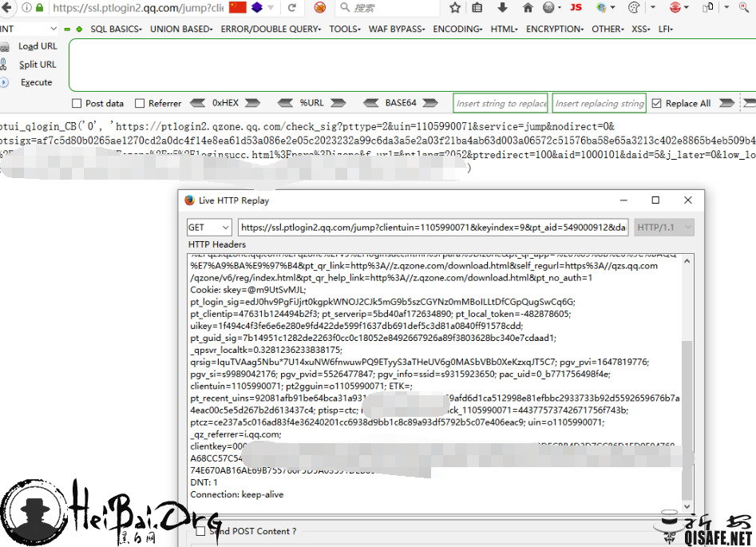Click the HTTP Headers scrollbar thumb
This screenshot has height=547, width=756.
click(687, 420)
